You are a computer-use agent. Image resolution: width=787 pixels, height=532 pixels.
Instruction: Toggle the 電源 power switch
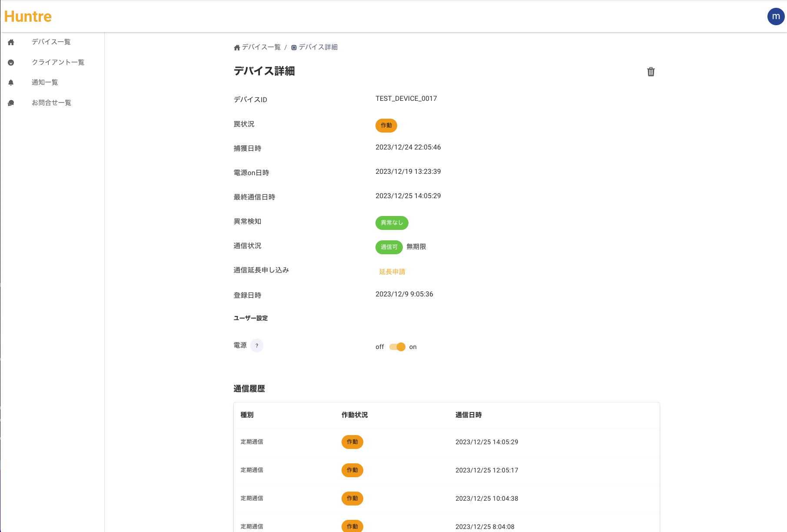pyautogui.click(x=397, y=347)
